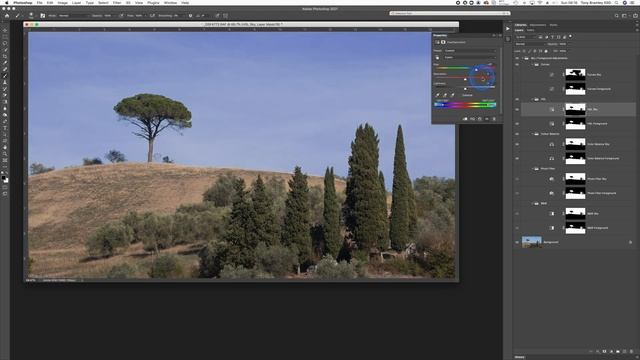Hide the HSL Sky layer
This screenshot has height=360, width=640.
coord(517,109)
